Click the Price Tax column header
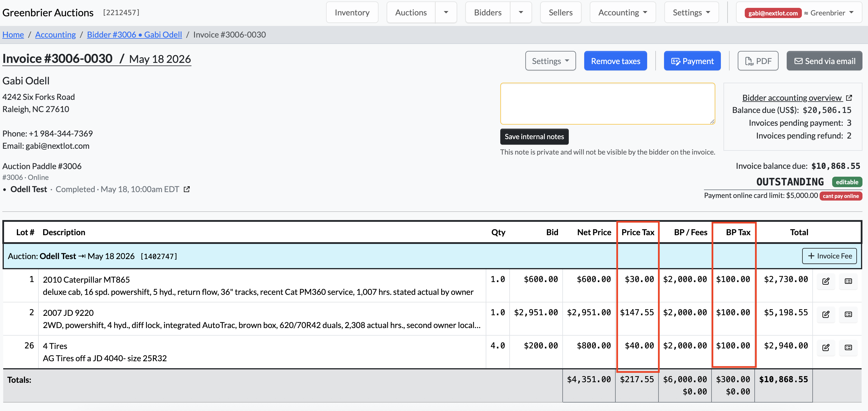The width and height of the screenshot is (868, 411). pyautogui.click(x=638, y=232)
